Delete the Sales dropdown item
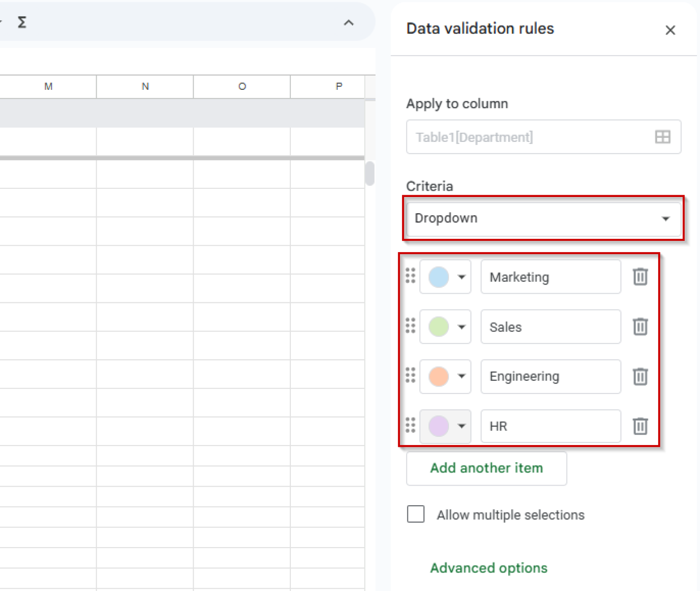This screenshot has width=700, height=591. pos(640,327)
